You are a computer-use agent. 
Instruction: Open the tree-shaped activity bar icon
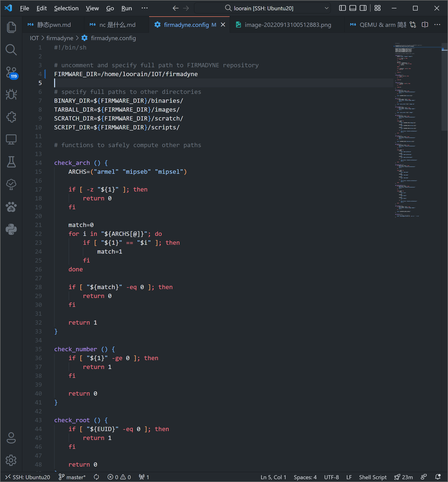point(11,184)
